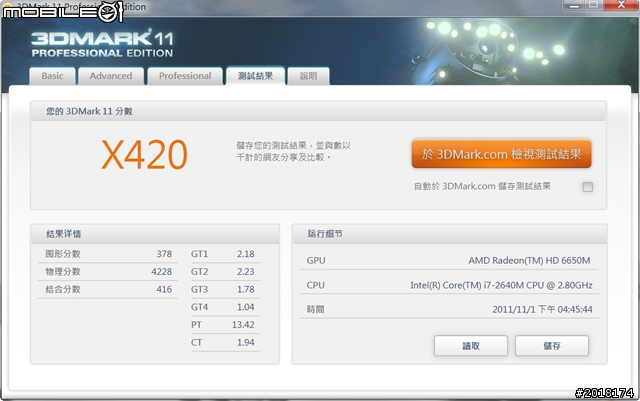Image resolution: width=640 pixels, height=401 pixels.
Task: Click the X420 score value
Action: [144, 154]
